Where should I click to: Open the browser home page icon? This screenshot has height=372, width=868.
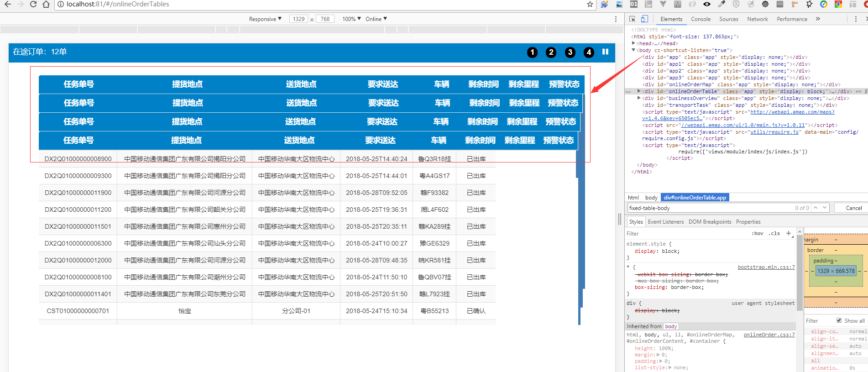tap(46, 4)
